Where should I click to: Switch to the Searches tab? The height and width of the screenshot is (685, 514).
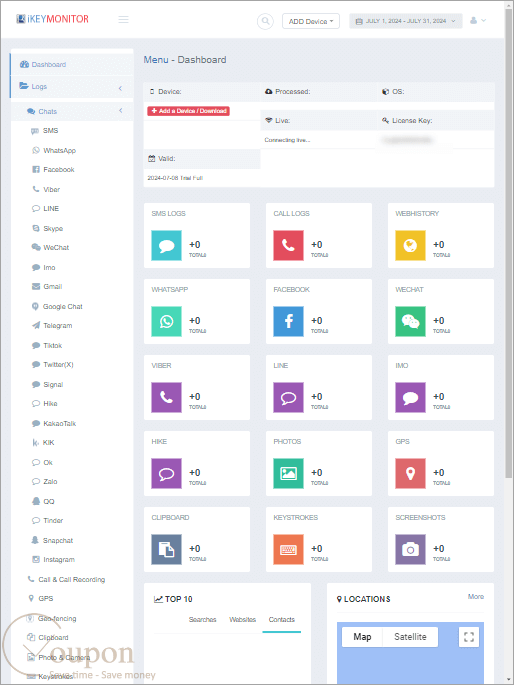tap(203, 619)
